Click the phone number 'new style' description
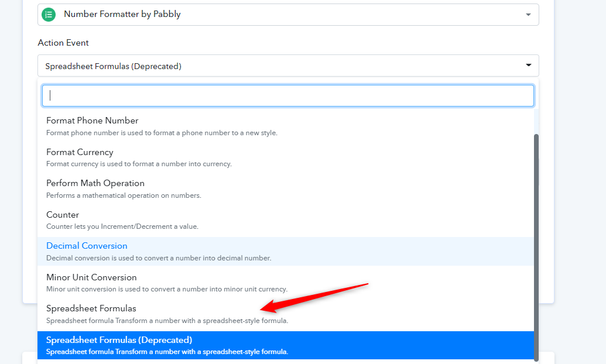 (x=162, y=133)
